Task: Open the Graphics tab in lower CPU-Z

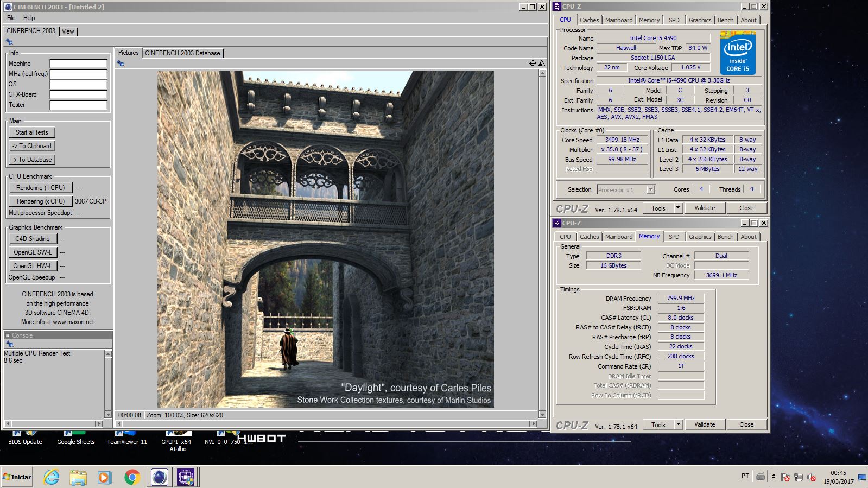Action: [x=700, y=237]
